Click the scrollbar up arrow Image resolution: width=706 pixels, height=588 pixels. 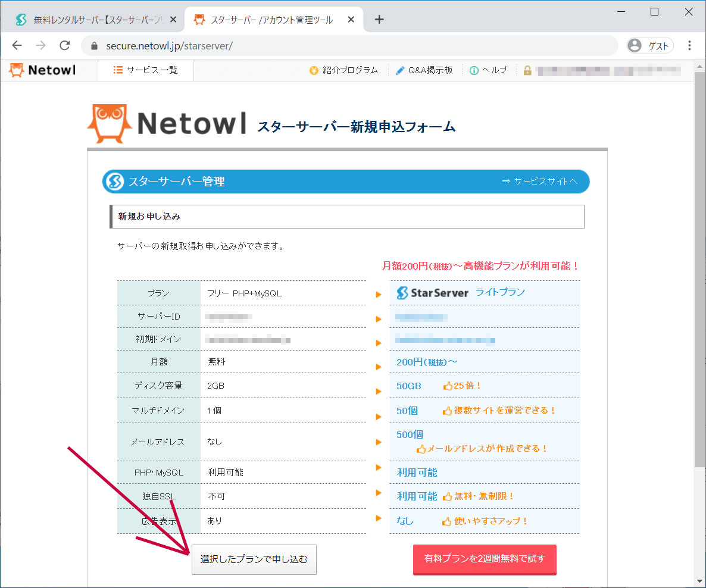click(x=699, y=65)
